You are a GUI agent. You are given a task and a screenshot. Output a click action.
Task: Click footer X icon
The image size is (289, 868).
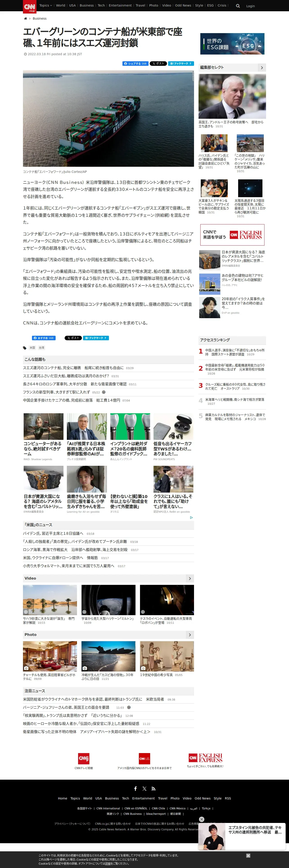click(x=144, y=788)
